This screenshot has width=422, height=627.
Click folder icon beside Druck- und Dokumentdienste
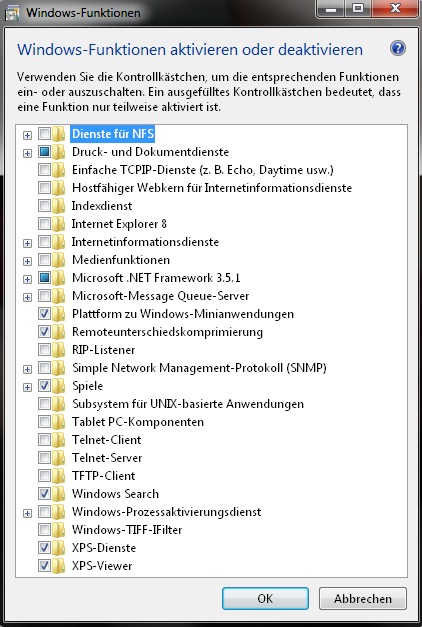[58, 152]
